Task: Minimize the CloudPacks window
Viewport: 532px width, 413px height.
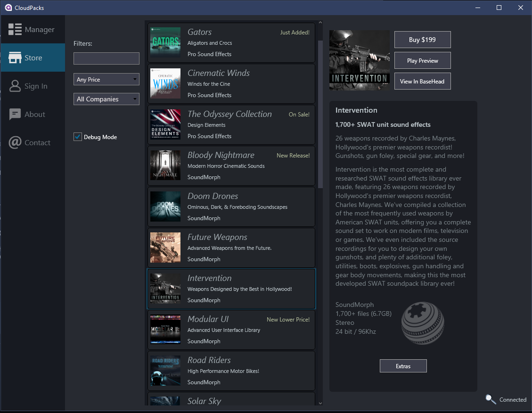Action: (x=478, y=8)
